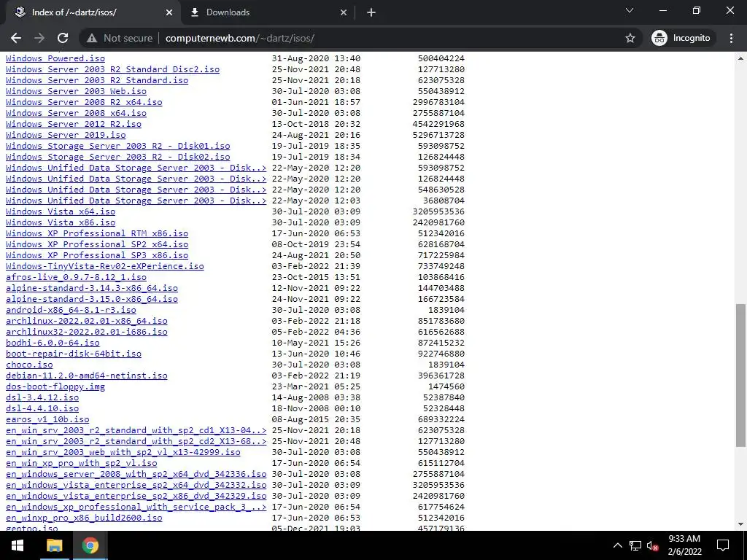Open dsl-4.4.10.iso link
747x560 pixels.
coord(42,408)
